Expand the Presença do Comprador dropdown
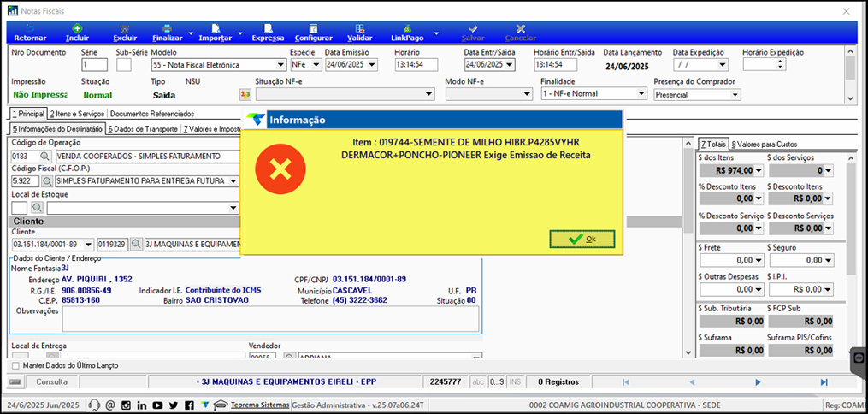The height and width of the screenshot is (414, 868). (x=735, y=95)
